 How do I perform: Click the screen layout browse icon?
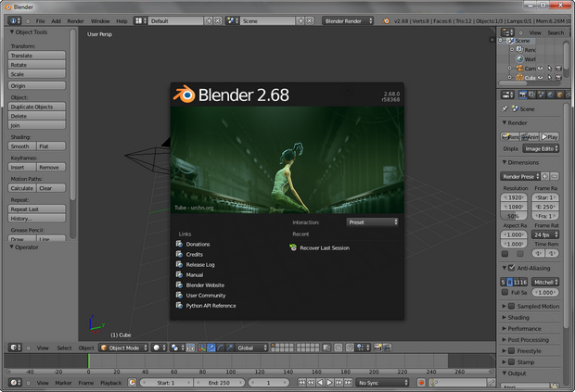[x=140, y=21]
